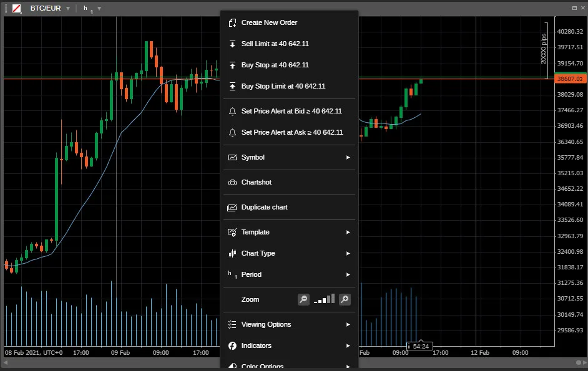Click the maximize chart icon at top right
This screenshot has height=371, width=588.
(574, 8)
